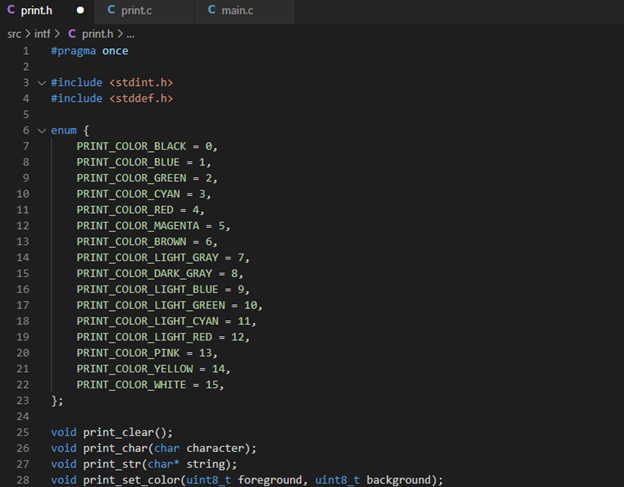Fold the enum block at line 6
This screenshot has width=624, height=487.
click(41, 131)
